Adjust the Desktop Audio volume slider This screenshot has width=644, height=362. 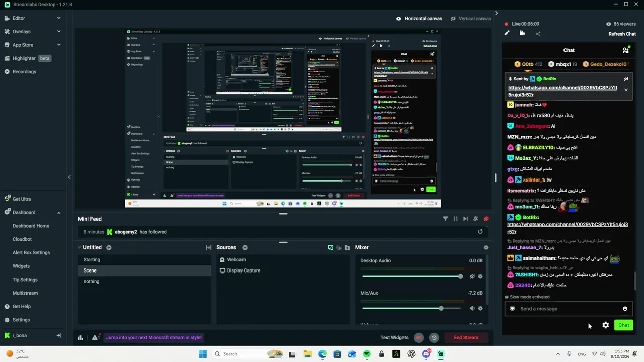click(412, 276)
